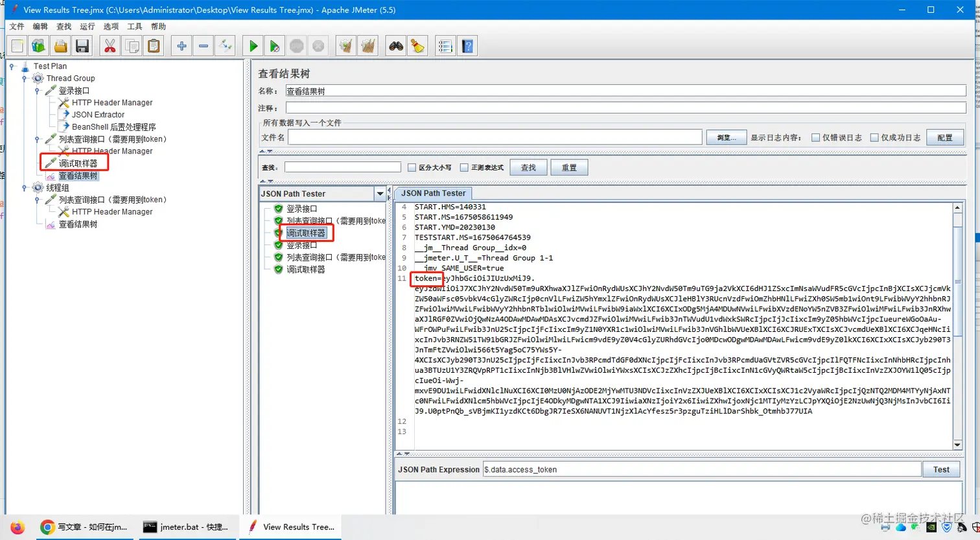Click into the 注释 comments field
980x540 pixels.
(x=625, y=108)
